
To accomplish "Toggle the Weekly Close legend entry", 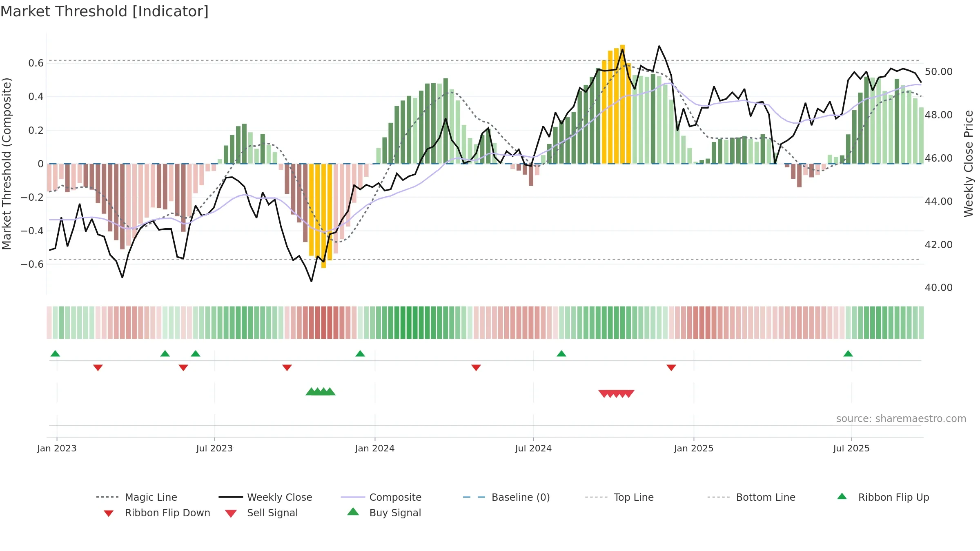I will [265, 497].
